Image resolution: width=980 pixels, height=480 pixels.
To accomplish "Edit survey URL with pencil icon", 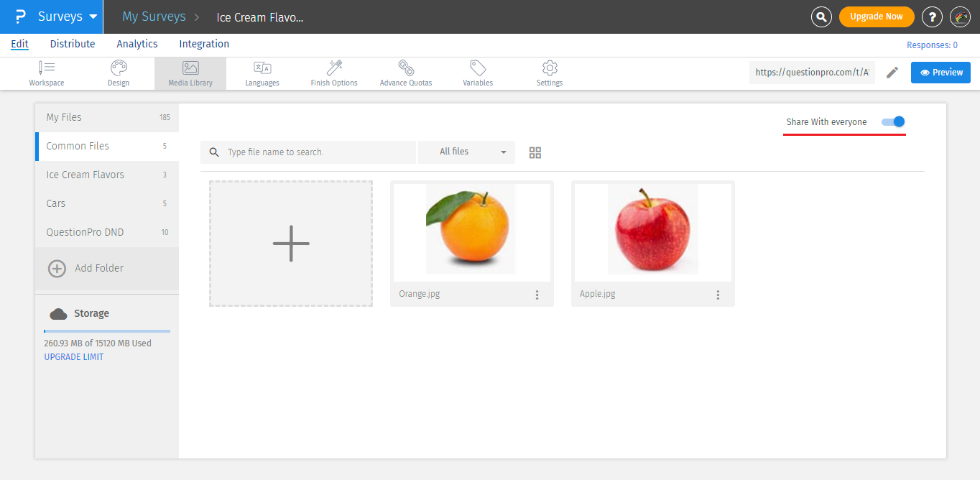I will point(892,73).
